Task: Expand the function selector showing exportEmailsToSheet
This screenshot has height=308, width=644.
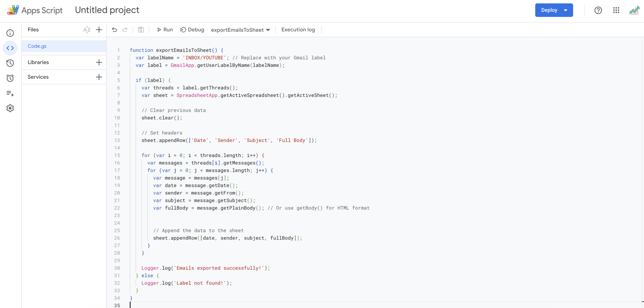Action: pyautogui.click(x=268, y=30)
